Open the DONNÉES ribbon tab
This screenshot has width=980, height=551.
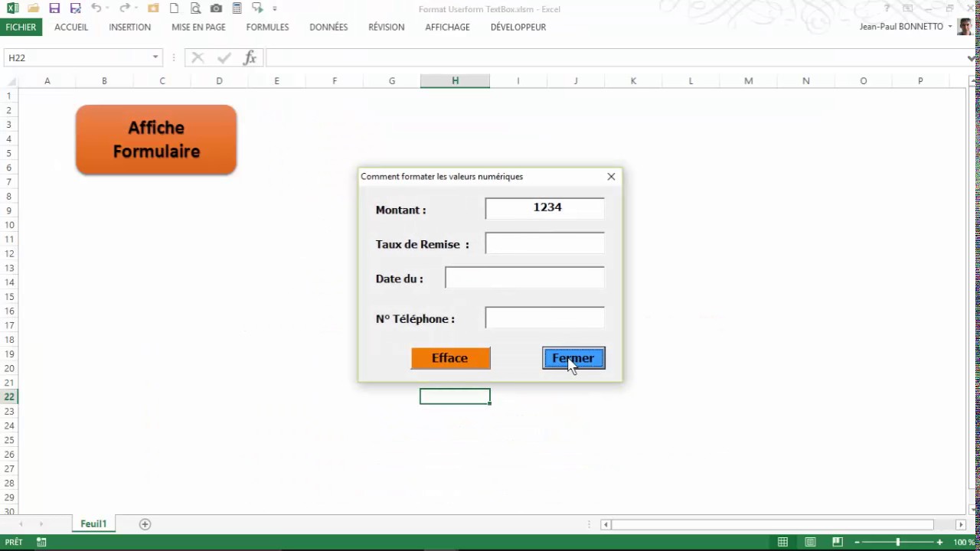click(328, 27)
